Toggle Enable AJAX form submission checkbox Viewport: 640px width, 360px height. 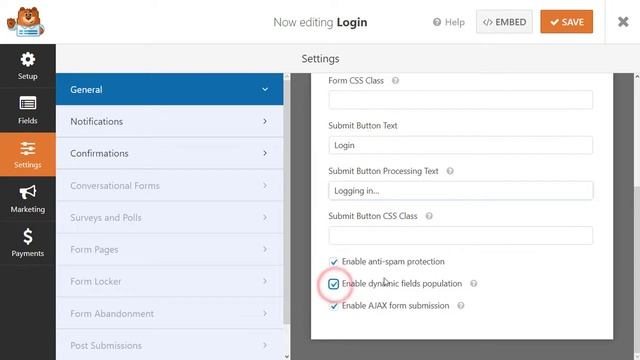coord(333,306)
